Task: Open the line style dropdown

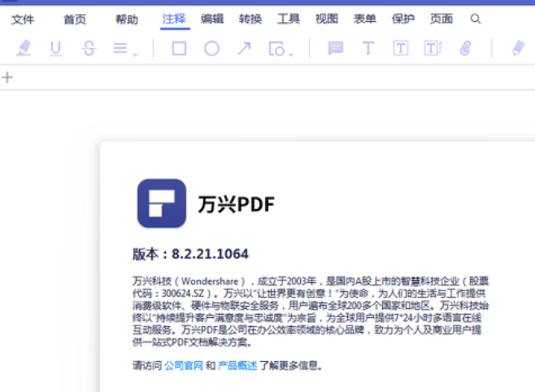Action: [125, 49]
